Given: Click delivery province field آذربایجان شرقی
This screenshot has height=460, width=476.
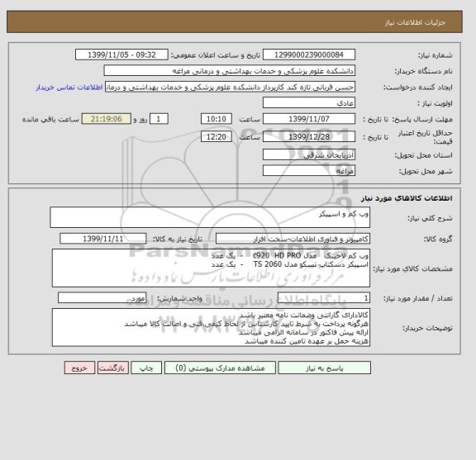Looking at the screenshot, I should pyautogui.click(x=309, y=154).
